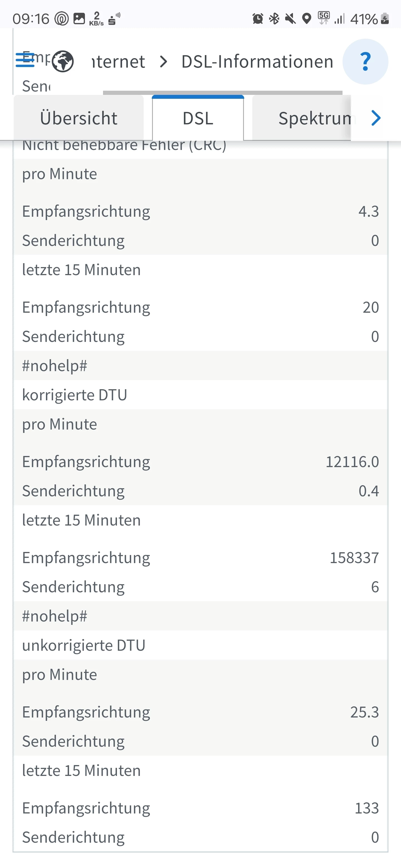Screen dimensions: 401x868
Task: Tap the battery indicator at 41%
Action: click(x=385, y=19)
